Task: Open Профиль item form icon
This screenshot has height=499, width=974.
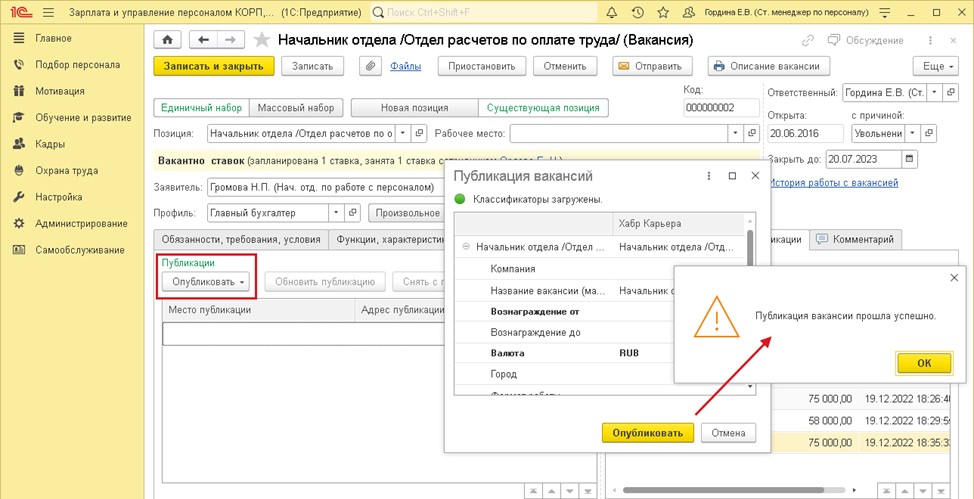Action: pos(352,213)
